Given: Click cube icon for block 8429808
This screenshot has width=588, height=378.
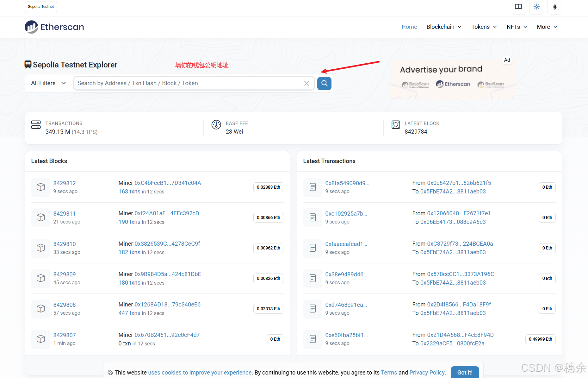Looking at the screenshot, I should (41, 309).
